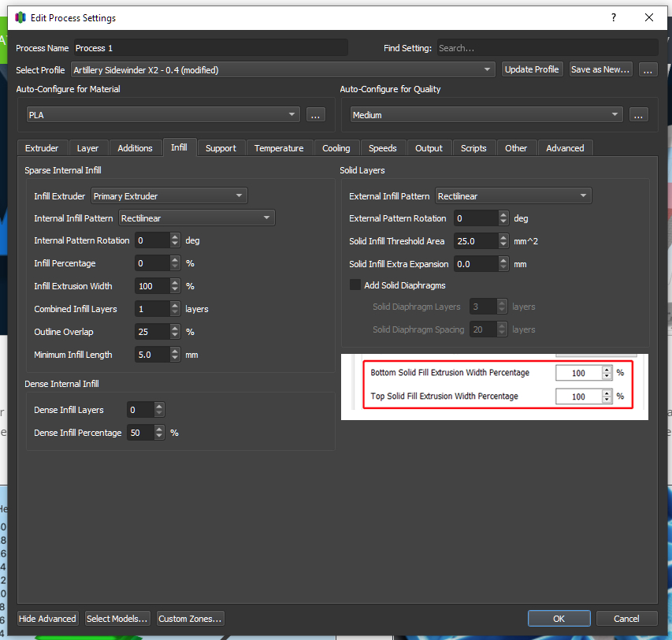Switch to the Scripts tab
This screenshot has width=672, height=640.
(x=473, y=148)
